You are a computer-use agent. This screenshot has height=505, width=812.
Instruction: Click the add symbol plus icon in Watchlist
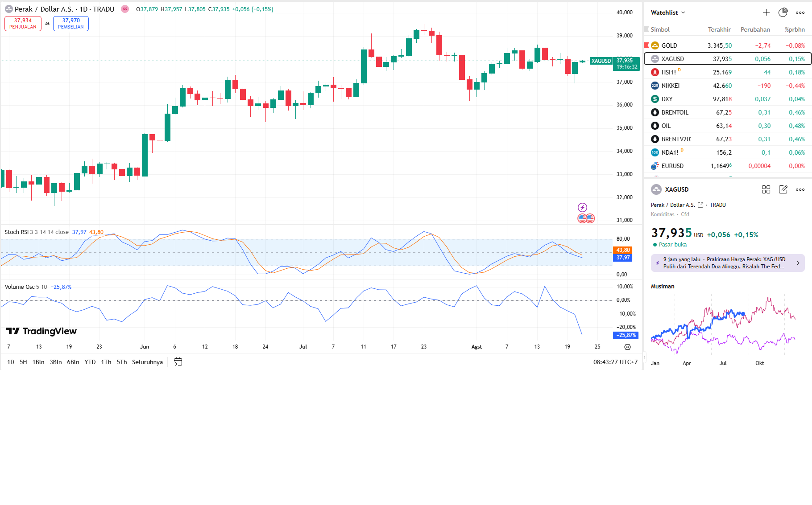(766, 12)
